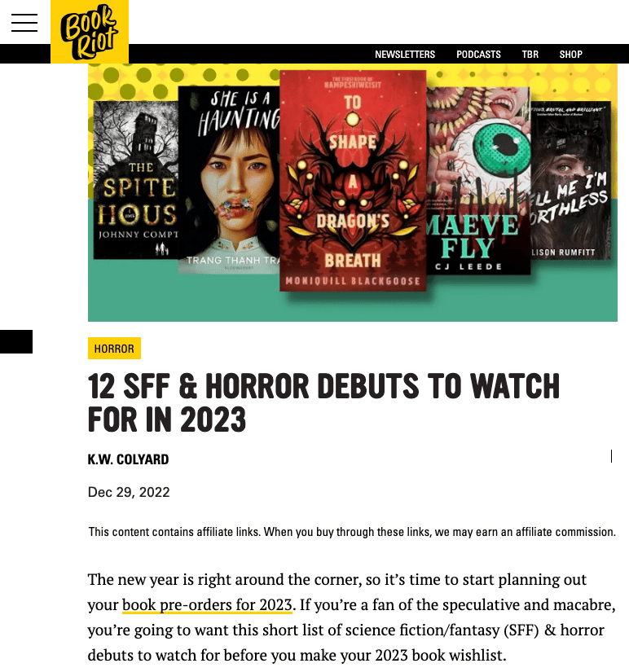Click the teal area of hero banner
This screenshot has width=629, height=672.
pyautogui.click(x=353, y=305)
